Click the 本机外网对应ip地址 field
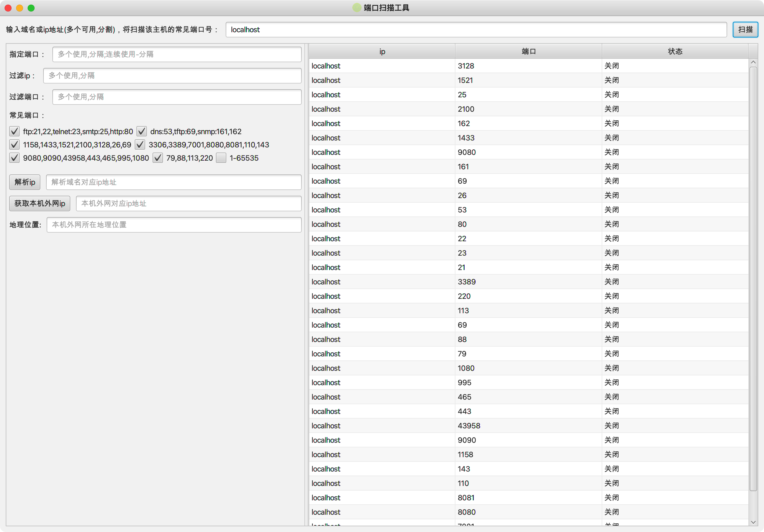The width and height of the screenshot is (764, 532). pyautogui.click(x=189, y=203)
